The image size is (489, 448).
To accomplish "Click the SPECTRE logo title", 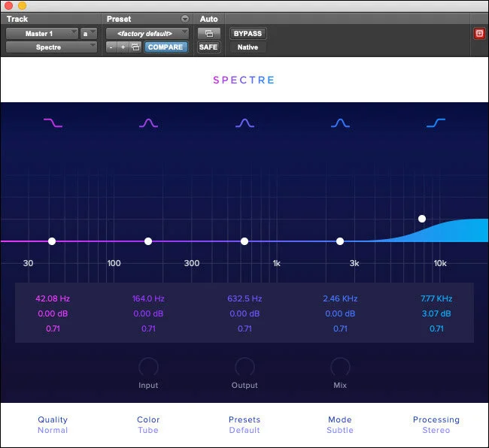I will click(244, 80).
